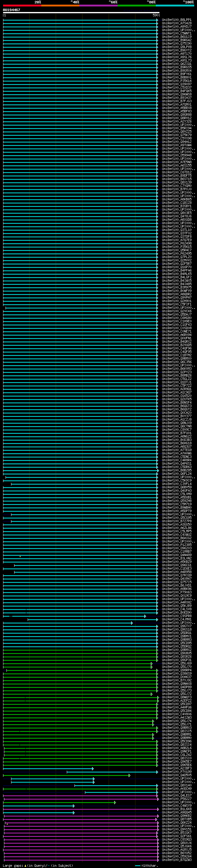Select UniRef100_Q96WS8 hit
This screenshot has height=868, width=197.
[176, 94]
